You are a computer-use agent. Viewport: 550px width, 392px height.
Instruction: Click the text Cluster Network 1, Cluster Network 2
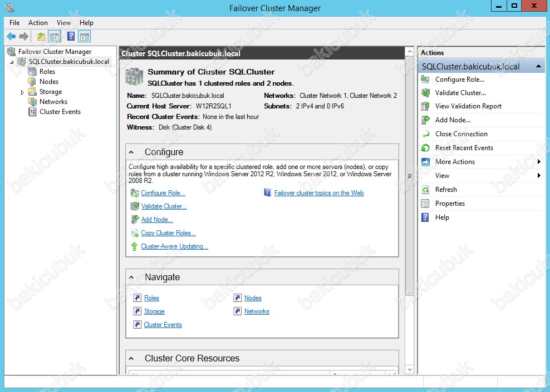tap(348, 96)
